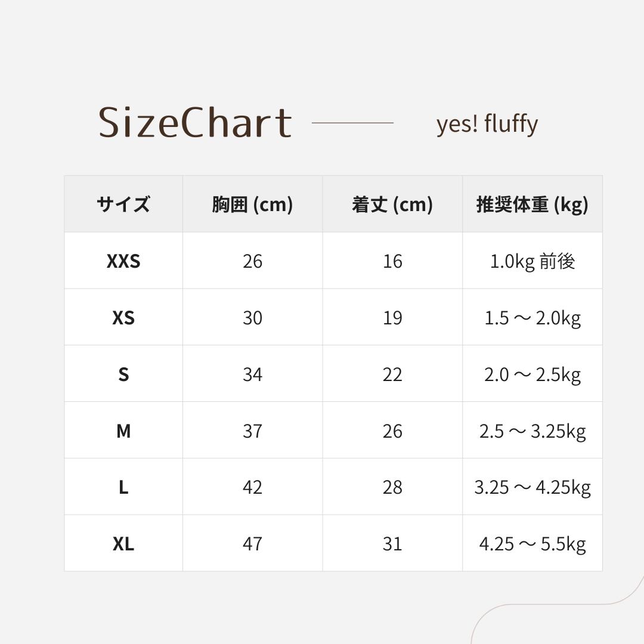
Task: Select the chest value 47 cell
Action: tap(252, 544)
